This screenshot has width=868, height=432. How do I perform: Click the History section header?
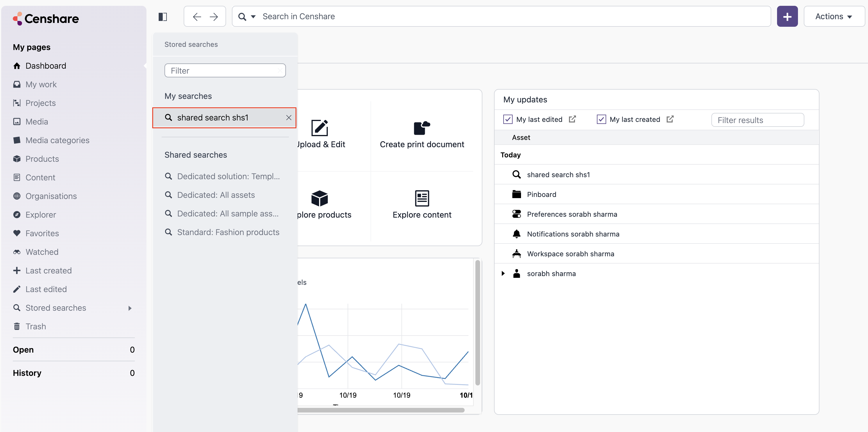[x=27, y=373]
